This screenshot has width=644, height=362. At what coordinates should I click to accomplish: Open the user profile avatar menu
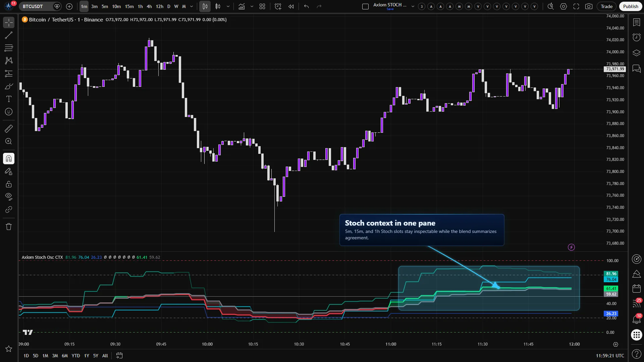coord(9,6)
